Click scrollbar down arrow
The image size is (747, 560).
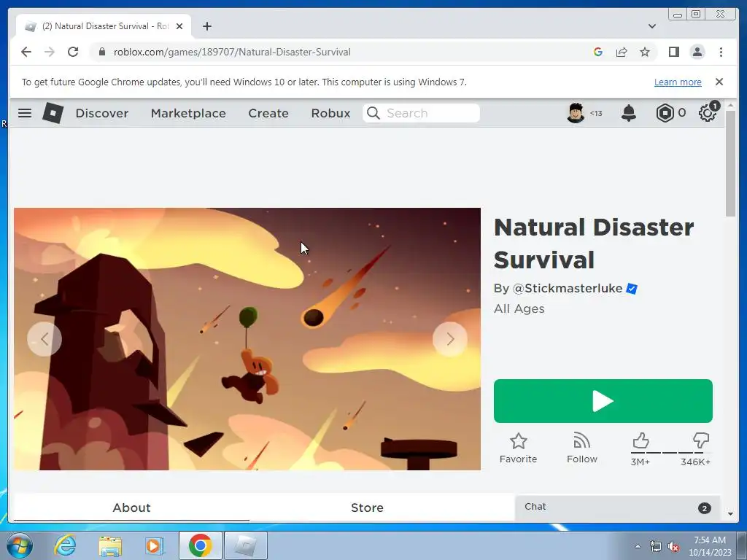[x=730, y=514]
